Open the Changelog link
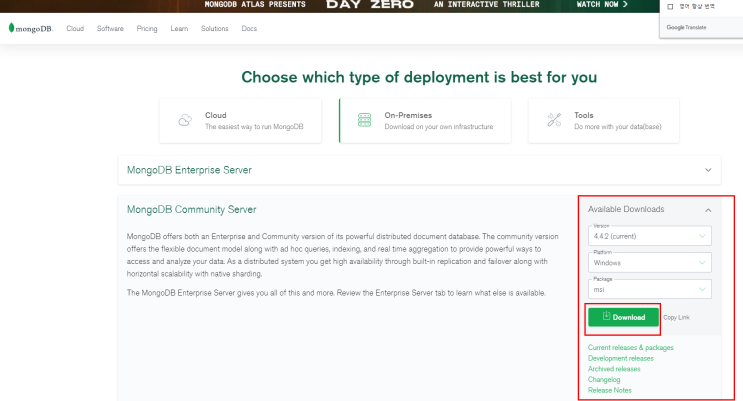Screen dimensions: 743x401 pyautogui.click(x=604, y=379)
